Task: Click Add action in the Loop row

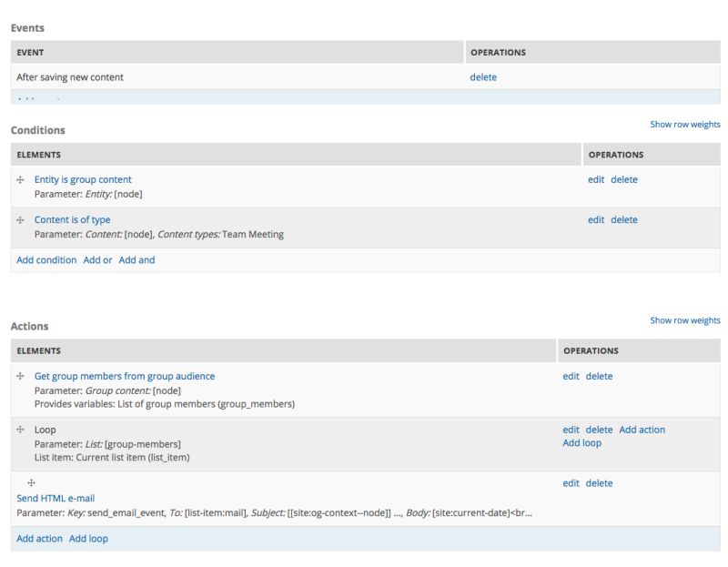Action: pos(642,430)
